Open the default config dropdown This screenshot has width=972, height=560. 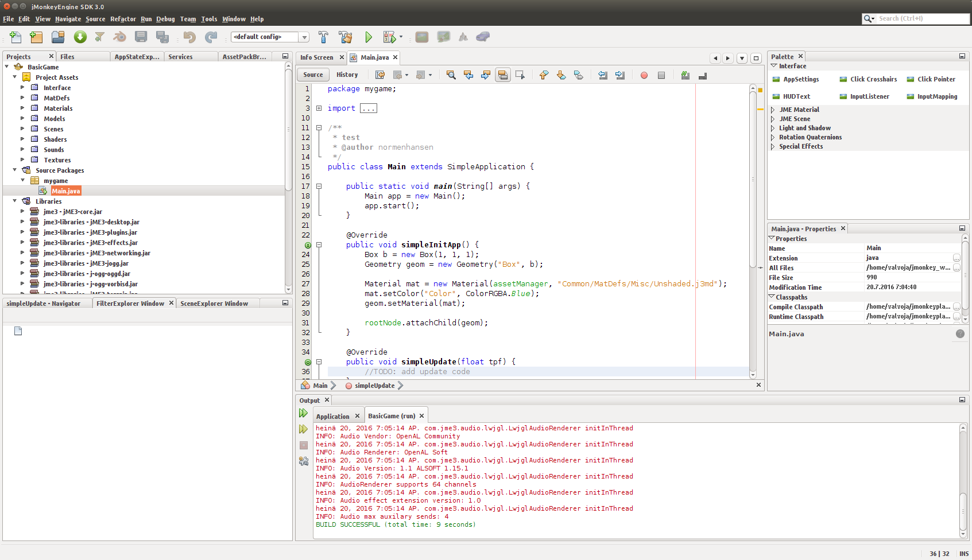point(304,37)
